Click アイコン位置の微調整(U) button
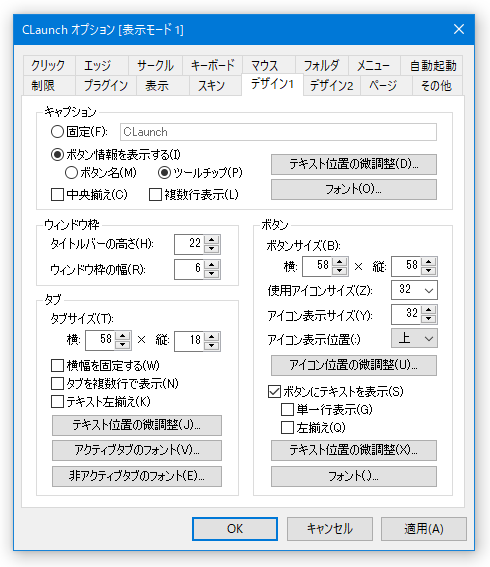Screen dimensions: 490x567 coord(354,365)
